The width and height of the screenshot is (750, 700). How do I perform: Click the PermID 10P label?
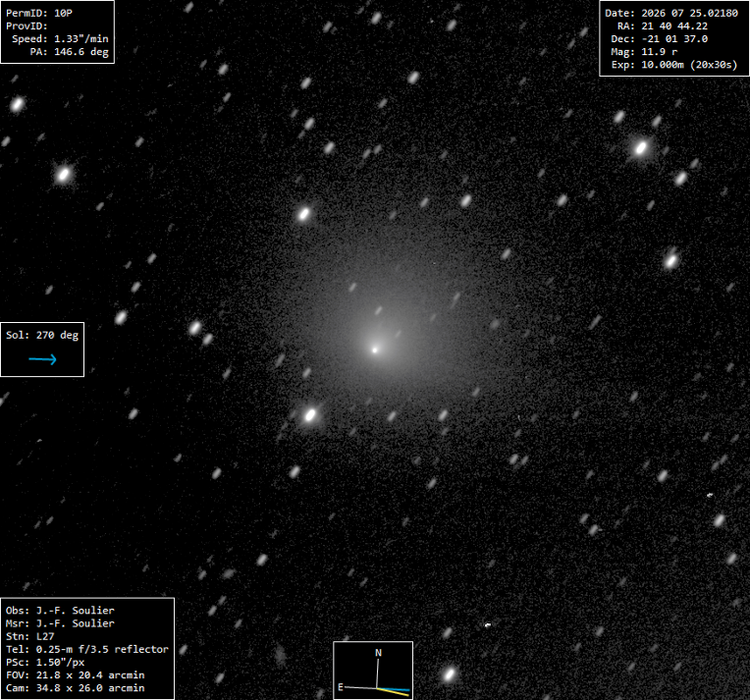pos(38,14)
